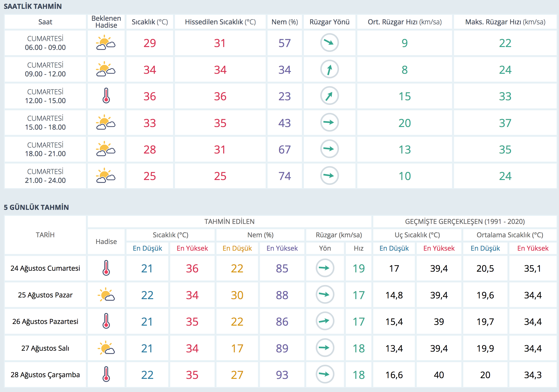
Task: Click thermometer icon for 26 Ağustos Pazartesi
Action: click(x=106, y=321)
